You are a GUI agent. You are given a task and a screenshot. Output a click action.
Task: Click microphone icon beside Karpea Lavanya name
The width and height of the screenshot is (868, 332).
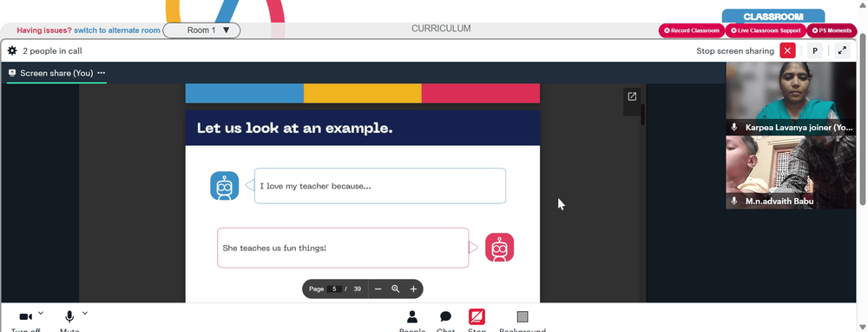(734, 127)
